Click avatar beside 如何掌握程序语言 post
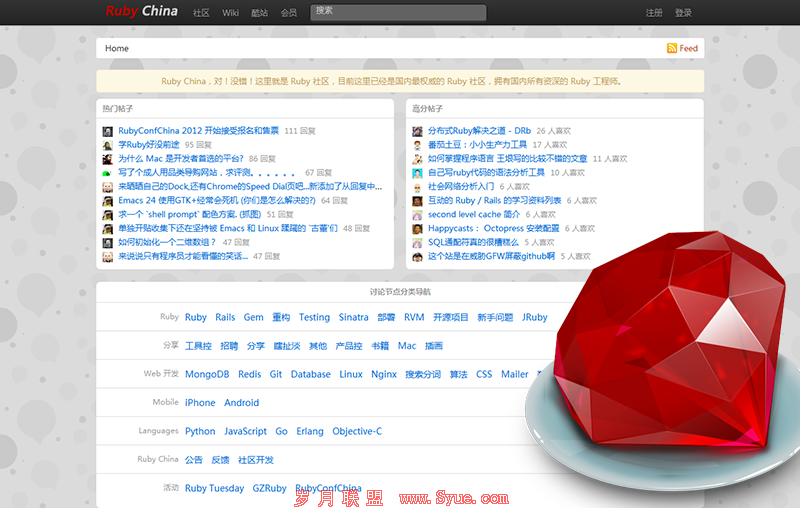The width and height of the screenshot is (800, 508). tap(417, 159)
